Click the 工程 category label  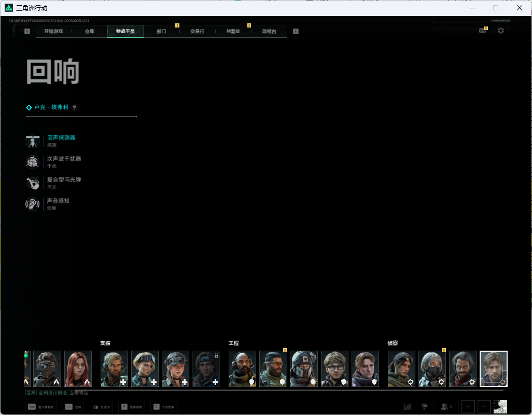234,343
